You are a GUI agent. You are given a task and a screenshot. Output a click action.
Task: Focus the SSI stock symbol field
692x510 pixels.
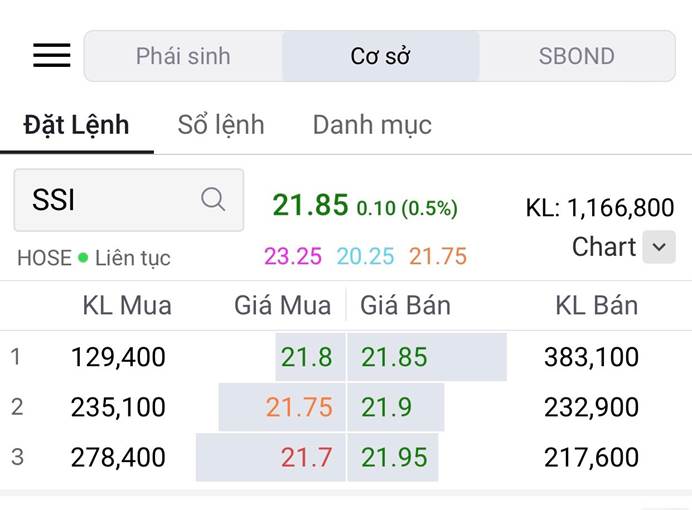[x=129, y=200]
